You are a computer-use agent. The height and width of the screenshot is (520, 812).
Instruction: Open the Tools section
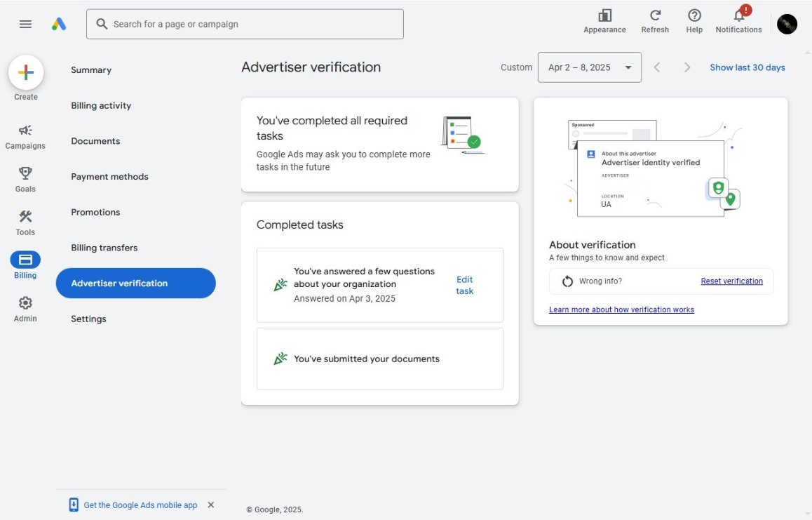tap(25, 223)
